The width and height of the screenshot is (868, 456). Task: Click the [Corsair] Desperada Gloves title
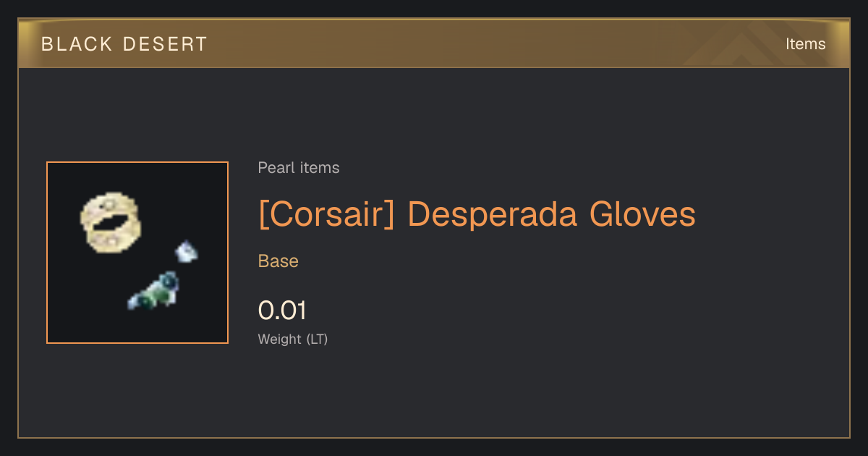click(x=477, y=214)
